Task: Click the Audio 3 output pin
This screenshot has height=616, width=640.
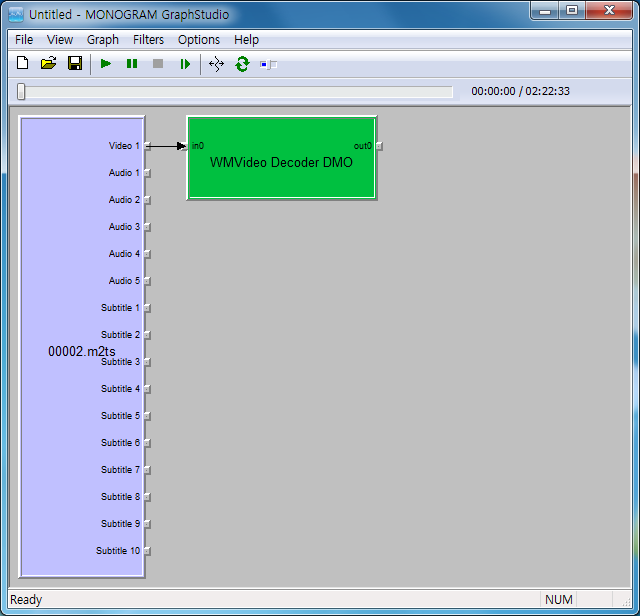Action: click(x=147, y=227)
